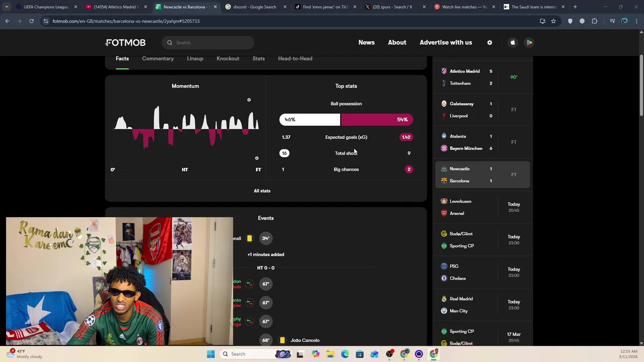Click João Cancelo in events

(x=305, y=340)
